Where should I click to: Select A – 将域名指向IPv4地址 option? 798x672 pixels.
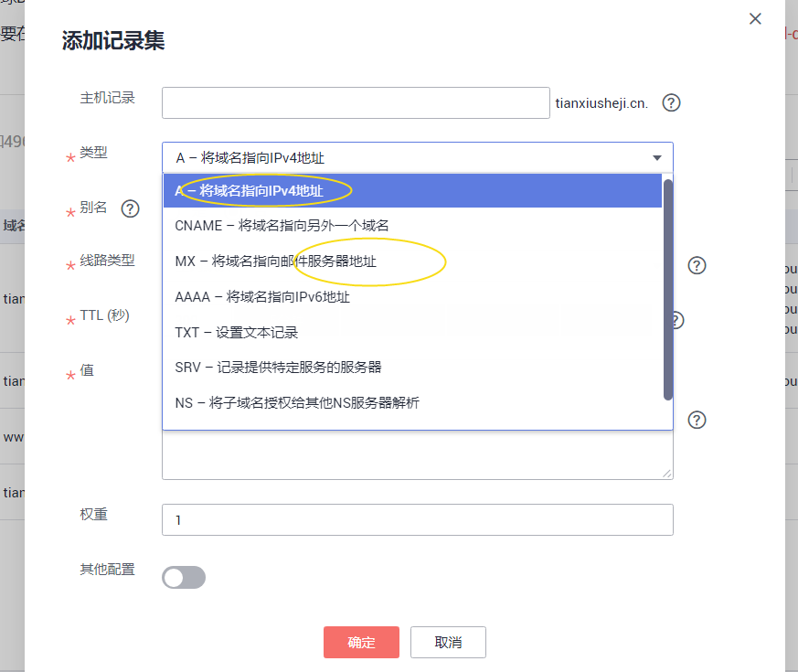412,191
